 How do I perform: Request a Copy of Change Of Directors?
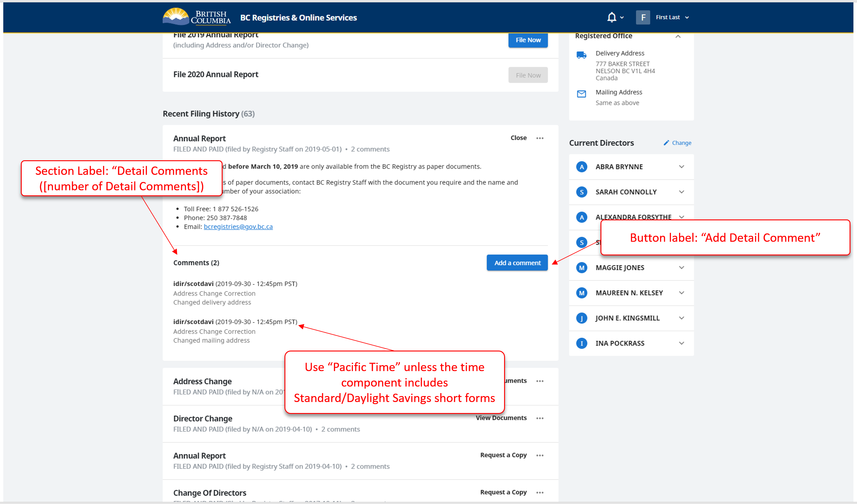[503, 492]
